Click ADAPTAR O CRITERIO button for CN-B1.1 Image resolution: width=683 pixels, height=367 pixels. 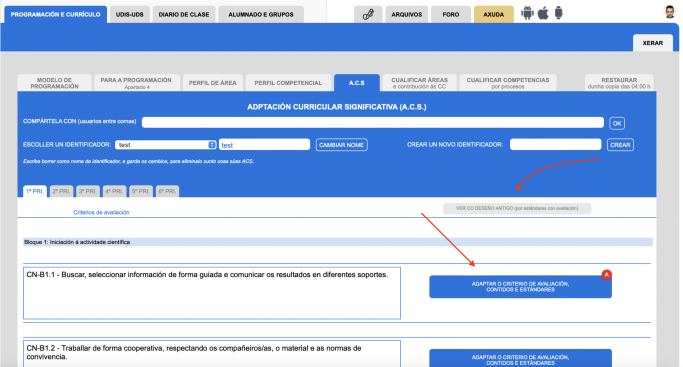coord(520,286)
